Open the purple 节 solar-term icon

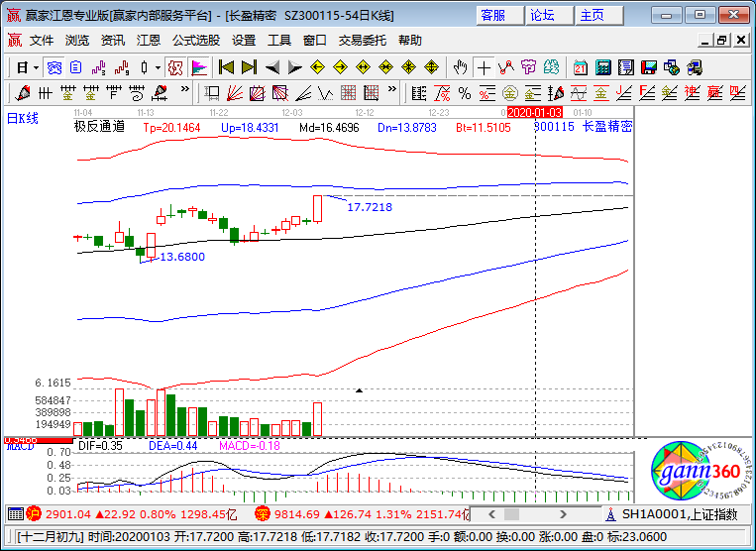pyautogui.click(x=529, y=67)
